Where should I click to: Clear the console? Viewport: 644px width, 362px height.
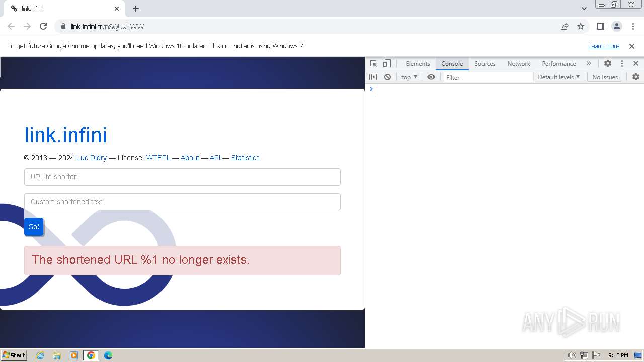(x=387, y=77)
